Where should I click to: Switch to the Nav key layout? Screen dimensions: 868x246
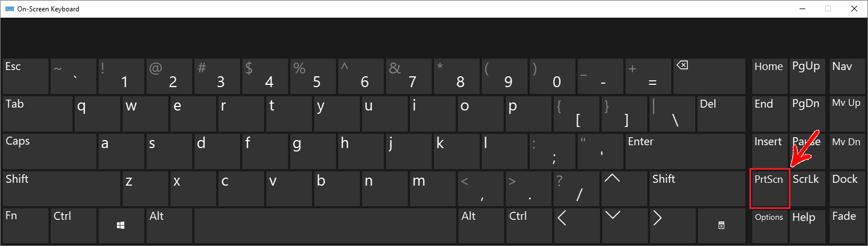tap(847, 76)
